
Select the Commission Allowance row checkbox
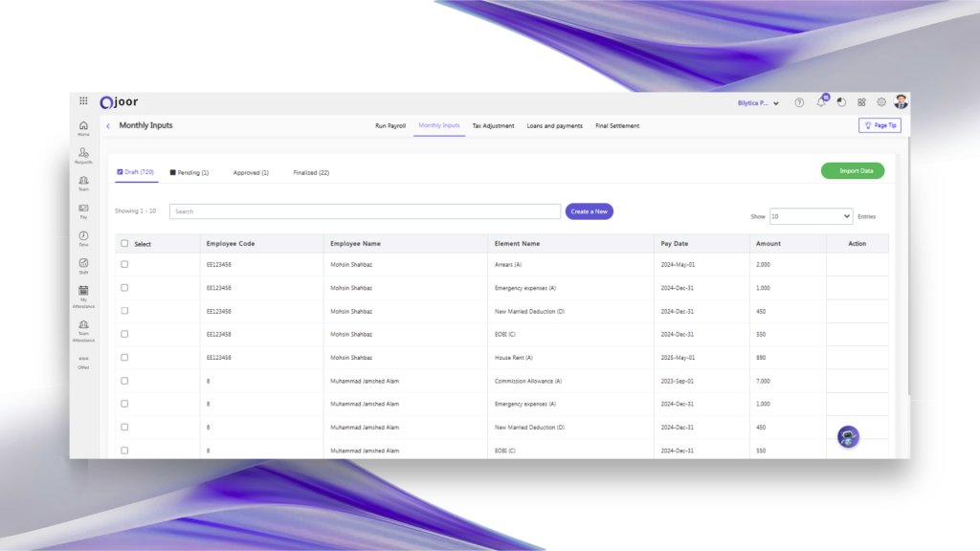click(x=124, y=381)
